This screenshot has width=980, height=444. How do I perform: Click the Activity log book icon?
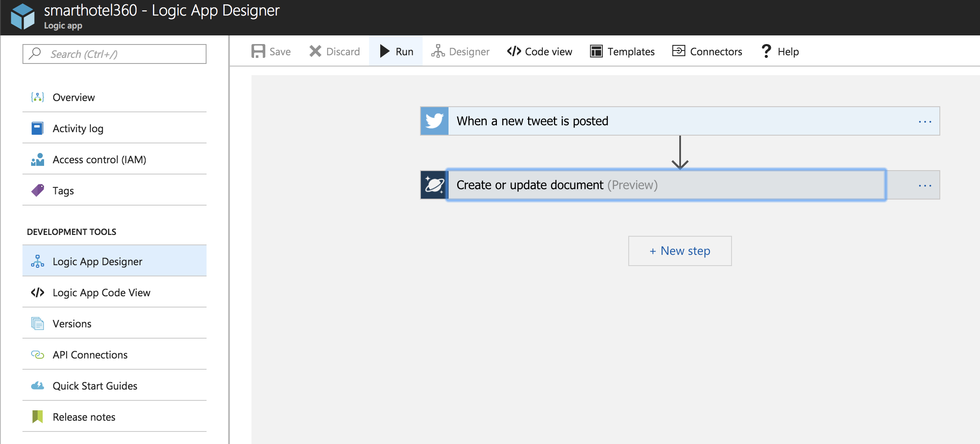(x=38, y=128)
